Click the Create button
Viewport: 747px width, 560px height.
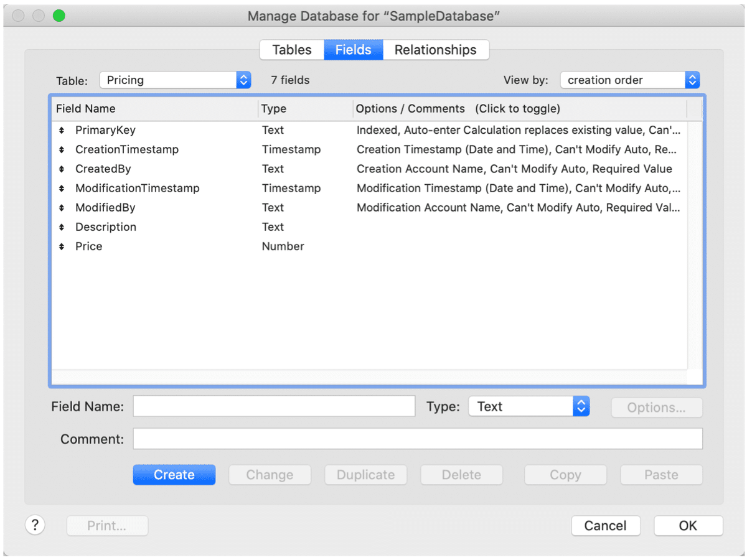174,474
